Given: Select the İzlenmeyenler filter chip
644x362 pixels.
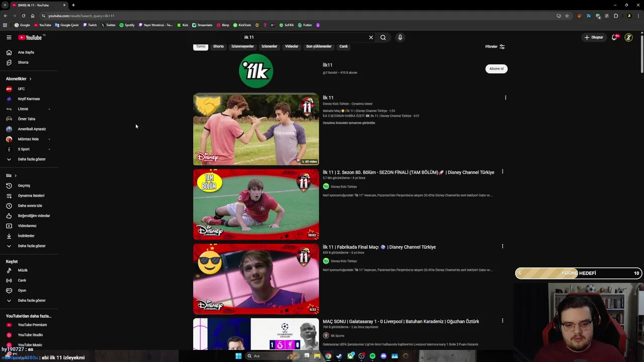Looking at the screenshot, I should [243, 46].
